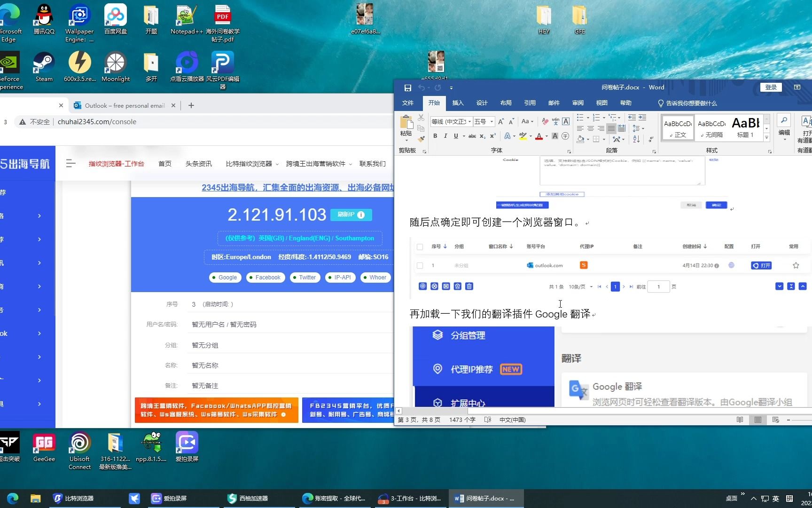Open new browser tab with plus button
Viewport: 812px width, 508px height.
point(191,105)
